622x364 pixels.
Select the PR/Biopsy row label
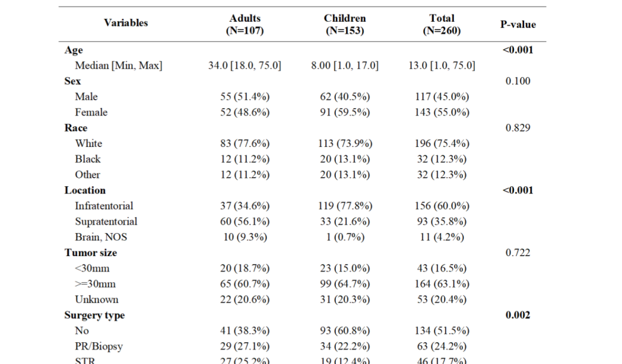99,346
